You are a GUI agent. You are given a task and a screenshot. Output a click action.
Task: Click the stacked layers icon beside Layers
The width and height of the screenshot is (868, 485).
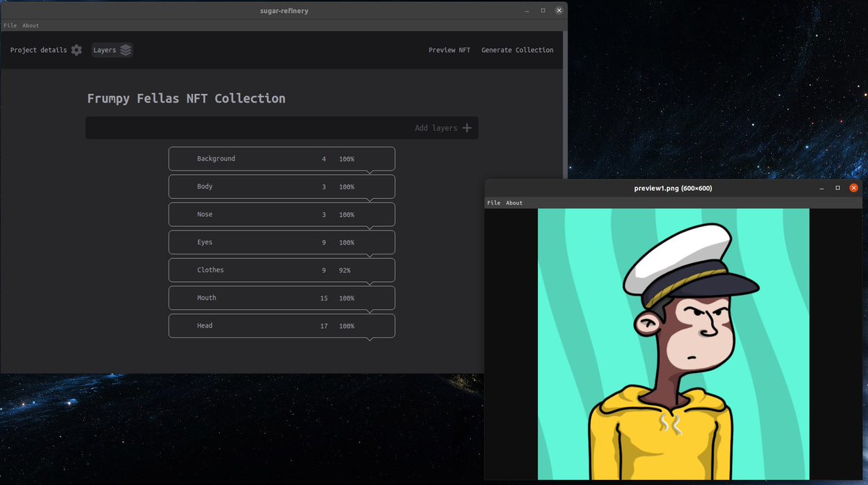125,50
